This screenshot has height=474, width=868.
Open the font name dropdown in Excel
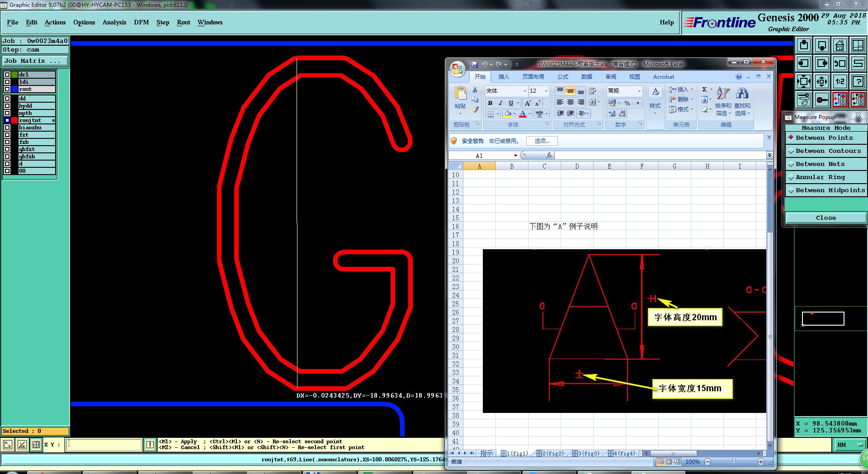525,91
